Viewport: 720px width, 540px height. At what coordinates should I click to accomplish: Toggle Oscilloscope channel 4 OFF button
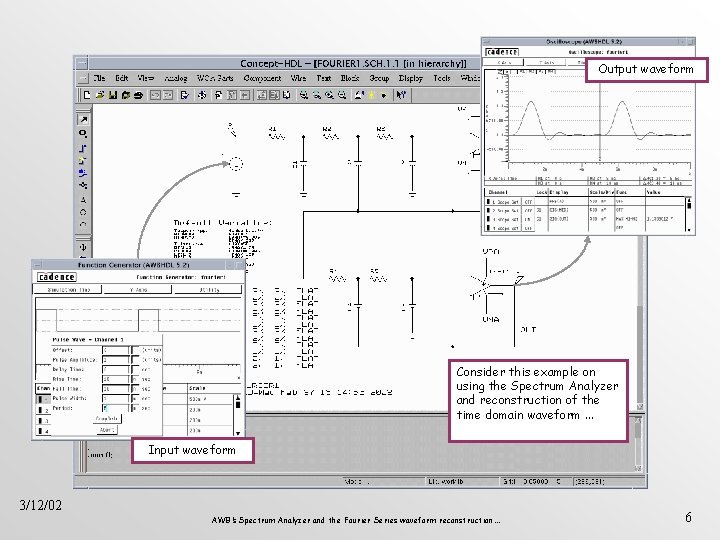tap(528, 228)
